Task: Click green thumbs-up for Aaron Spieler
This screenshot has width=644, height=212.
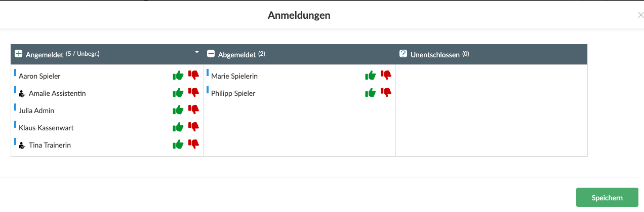Action: click(178, 76)
